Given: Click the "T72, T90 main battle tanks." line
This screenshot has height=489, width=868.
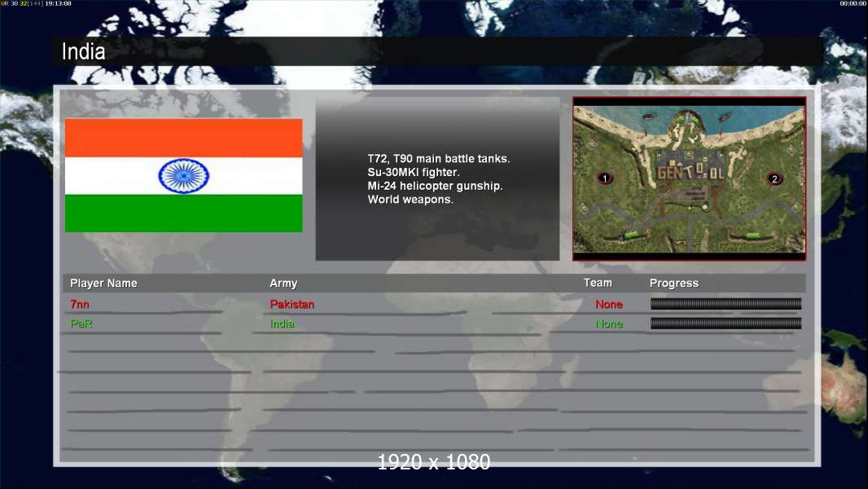Looking at the screenshot, I should 438,158.
